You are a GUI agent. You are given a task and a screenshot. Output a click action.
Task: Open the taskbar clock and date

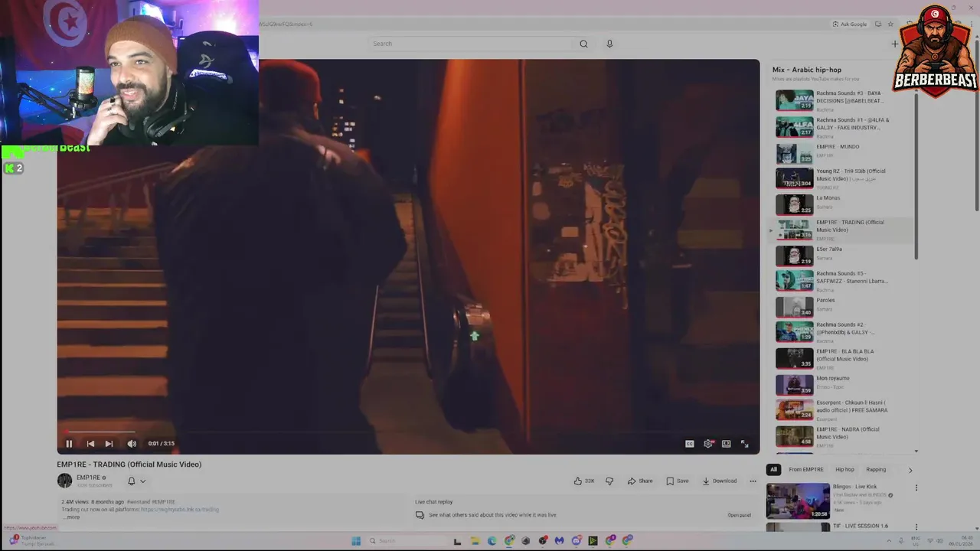click(961, 541)
